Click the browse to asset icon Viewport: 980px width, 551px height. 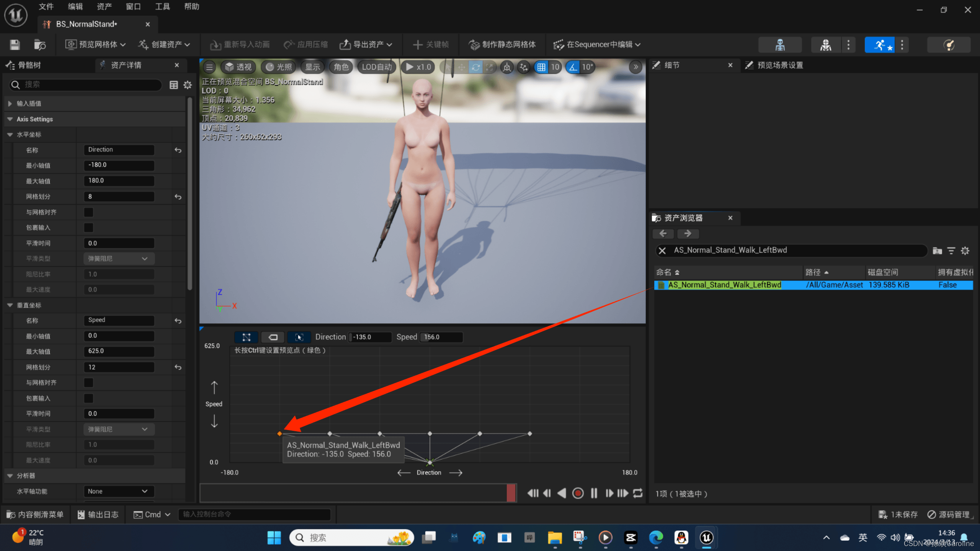[40, 45]
